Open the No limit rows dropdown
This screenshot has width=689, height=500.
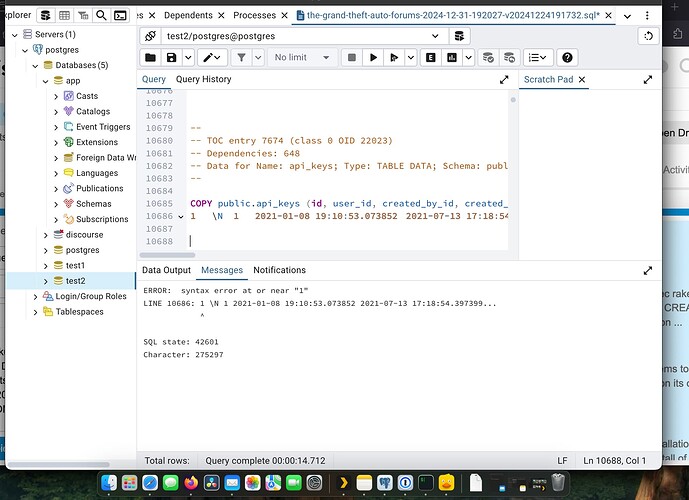click(x=302, y=58)
